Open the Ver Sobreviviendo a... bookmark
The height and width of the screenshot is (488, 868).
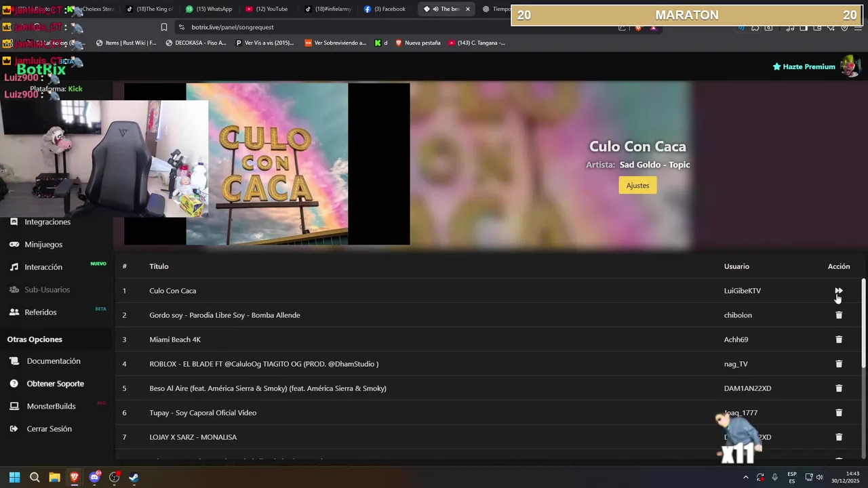[x=335, y=43]
